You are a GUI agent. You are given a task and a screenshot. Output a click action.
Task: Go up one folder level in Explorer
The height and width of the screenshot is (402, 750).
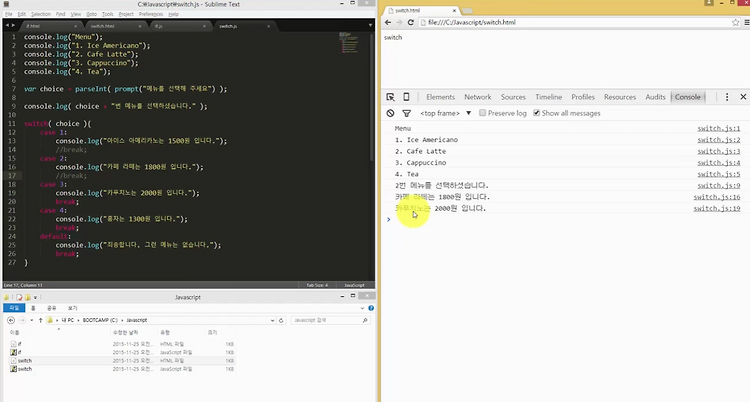[41, 320]
